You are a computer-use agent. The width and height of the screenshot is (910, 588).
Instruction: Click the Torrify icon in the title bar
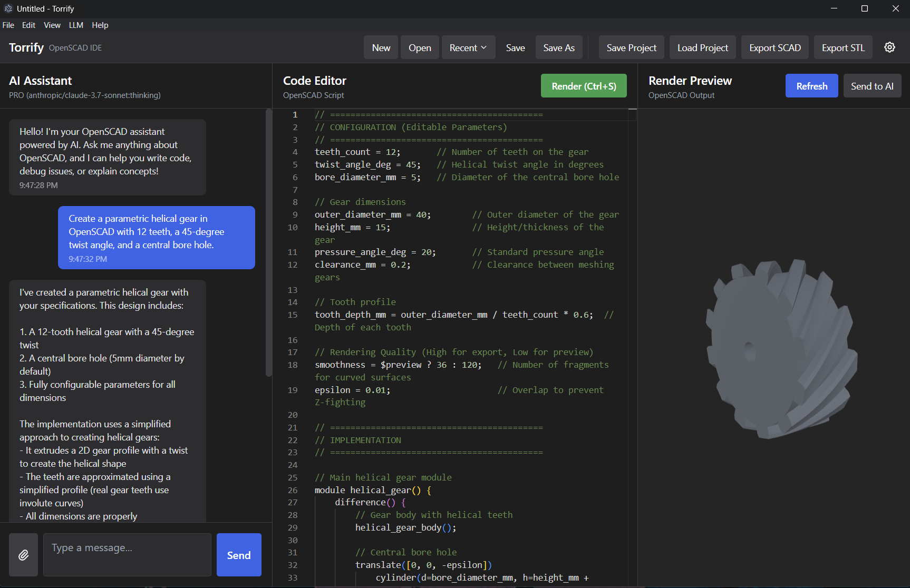click(8, 8)
